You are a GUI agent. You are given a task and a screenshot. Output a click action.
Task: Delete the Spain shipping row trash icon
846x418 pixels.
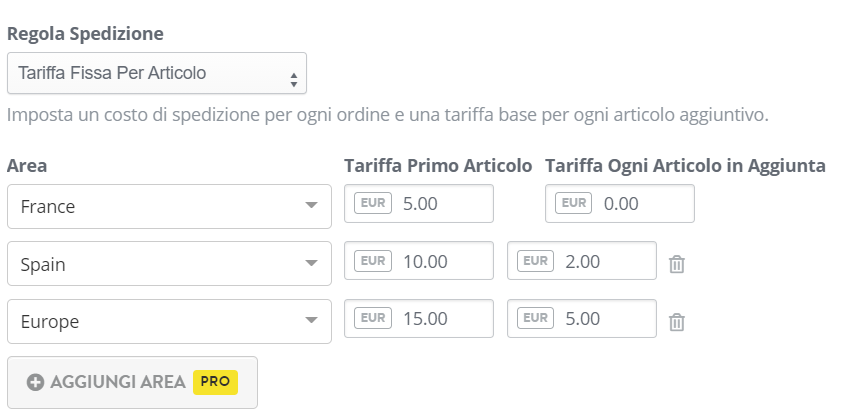coord(677,264)
